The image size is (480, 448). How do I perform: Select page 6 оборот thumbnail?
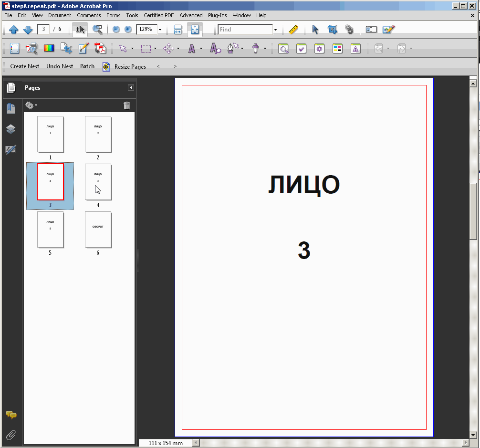click(98, 230)
